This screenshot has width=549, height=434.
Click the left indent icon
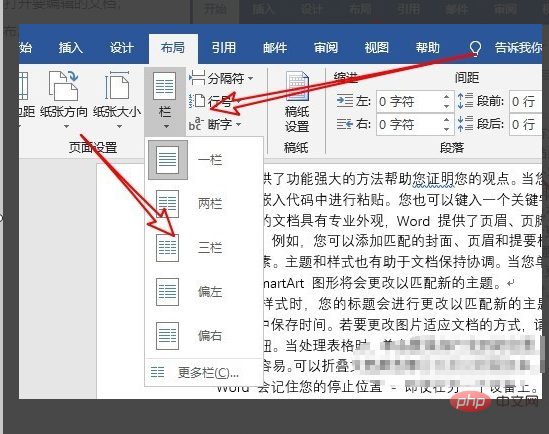click(x=345, y=101)
